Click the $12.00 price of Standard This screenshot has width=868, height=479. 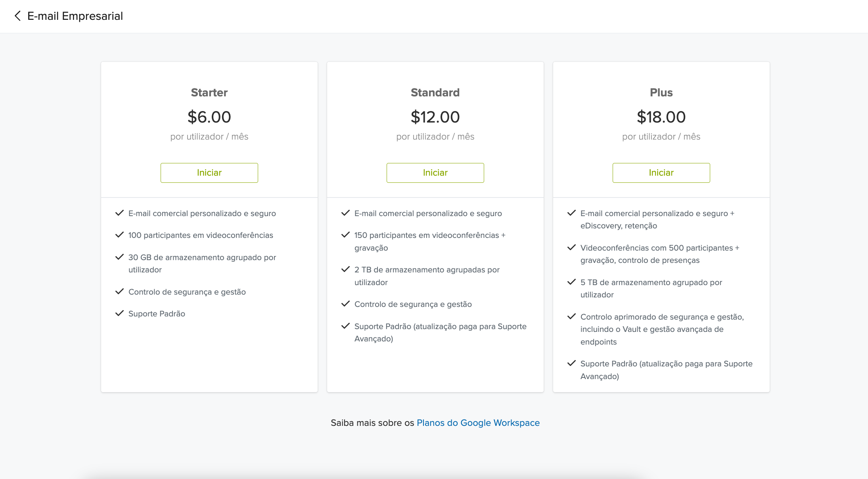435,117
